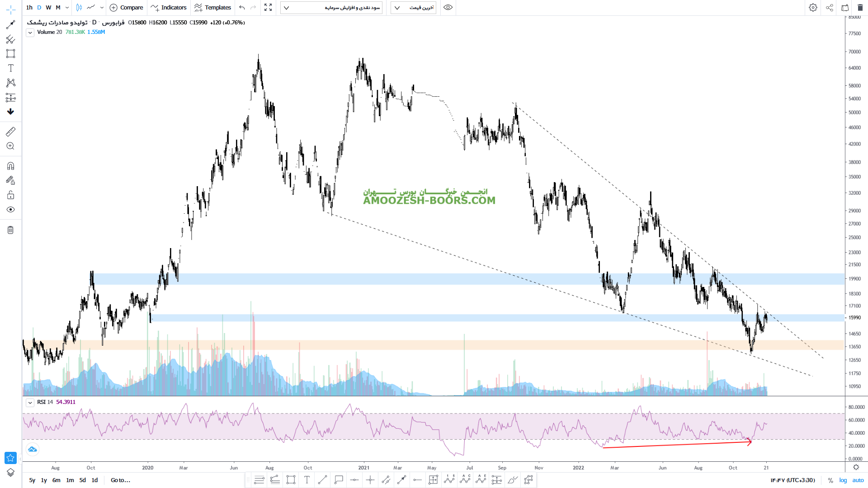Open the Indicators menu
The width and height of the screenshot is (868, 488).
169,8
